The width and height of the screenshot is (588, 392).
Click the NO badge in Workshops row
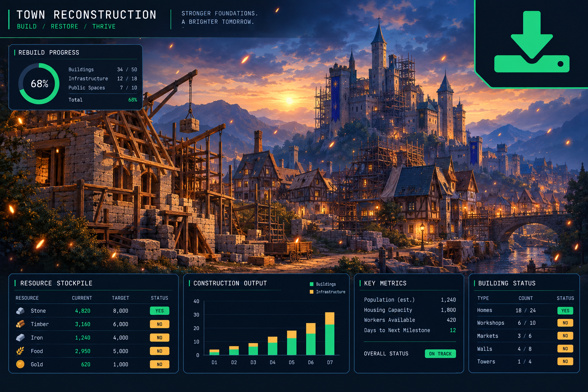(x=565, y=323)
